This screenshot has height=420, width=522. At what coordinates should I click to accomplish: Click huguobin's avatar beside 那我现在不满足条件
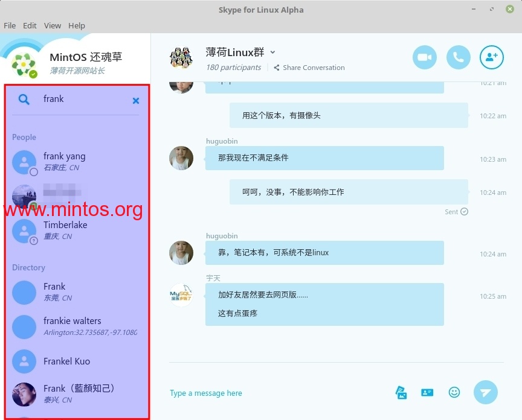coord(181,158)
